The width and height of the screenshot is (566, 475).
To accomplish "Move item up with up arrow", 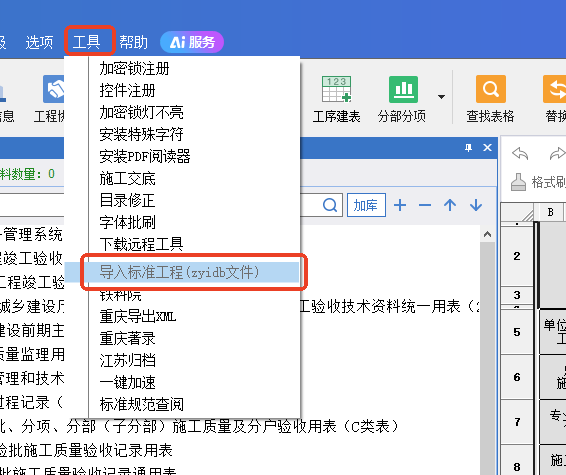I will 450,205.
